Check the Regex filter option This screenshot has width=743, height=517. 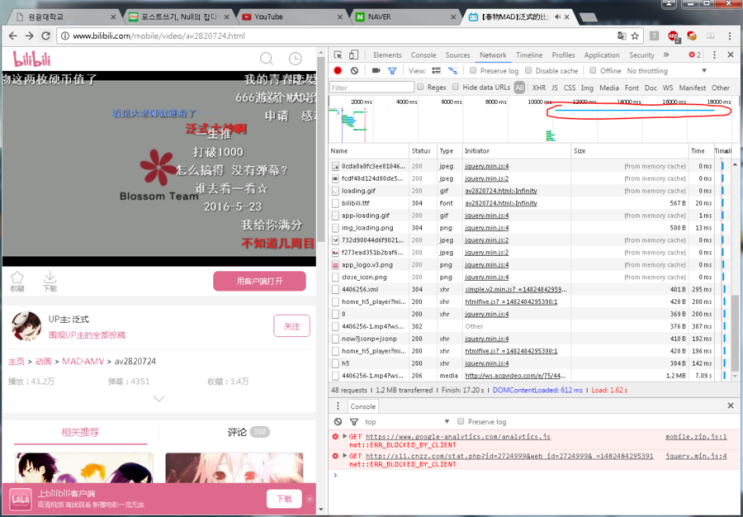420,87
